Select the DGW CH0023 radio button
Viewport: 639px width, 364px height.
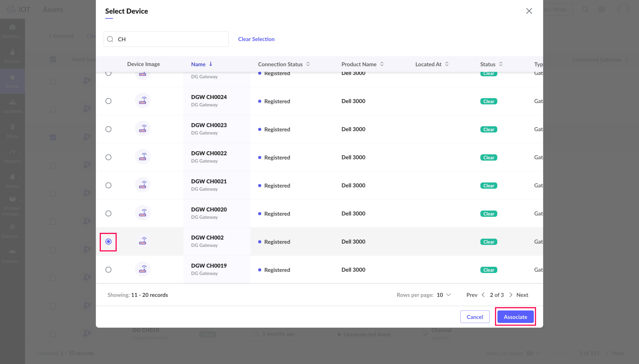coord(108,129)
